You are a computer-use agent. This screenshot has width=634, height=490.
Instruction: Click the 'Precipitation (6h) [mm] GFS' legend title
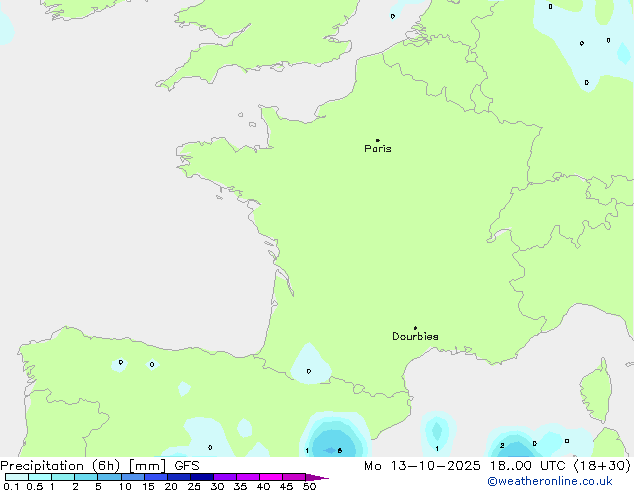[100, 466]
